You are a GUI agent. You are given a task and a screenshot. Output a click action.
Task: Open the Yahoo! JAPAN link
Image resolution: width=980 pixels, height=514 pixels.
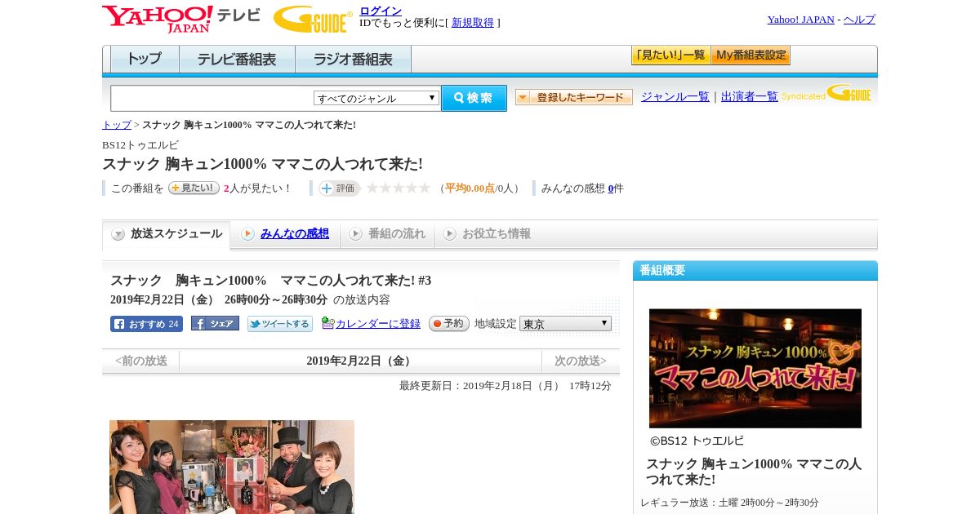click(800, 20)
